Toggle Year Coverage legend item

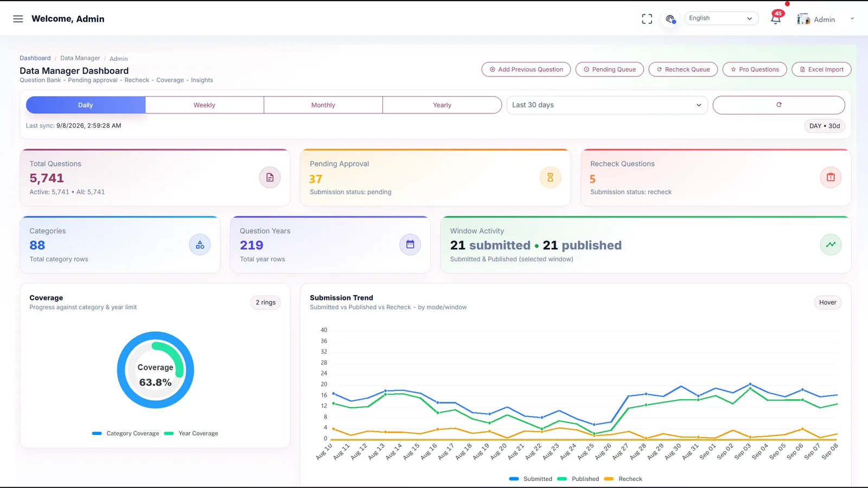coord(191,433)
